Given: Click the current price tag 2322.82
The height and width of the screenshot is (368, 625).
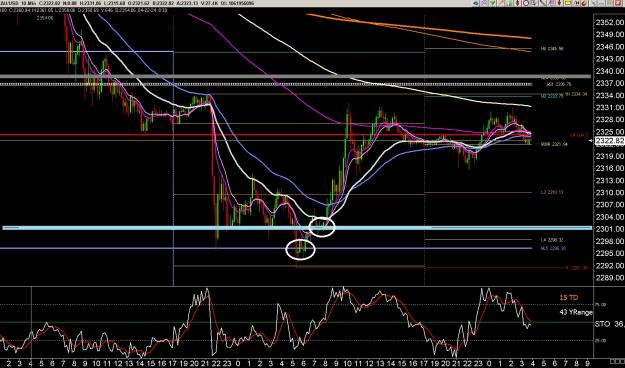Looking at the screenshot, I should [609, 141].
